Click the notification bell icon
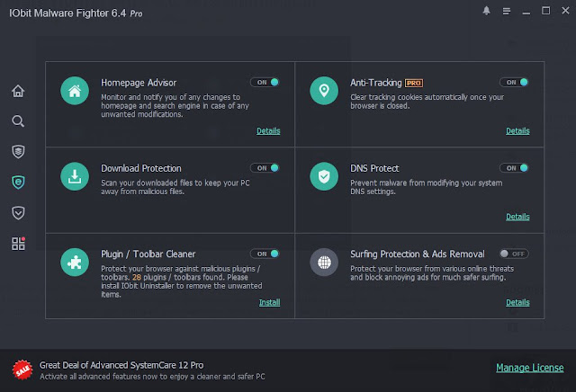Screen dimensions: 576x392 coord(487,12)
